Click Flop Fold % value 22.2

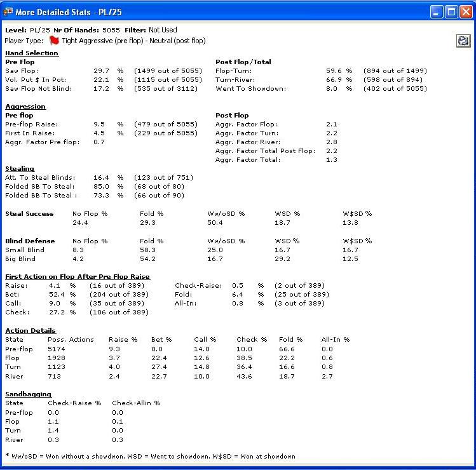pyautogui.click(x=287, y=358)
